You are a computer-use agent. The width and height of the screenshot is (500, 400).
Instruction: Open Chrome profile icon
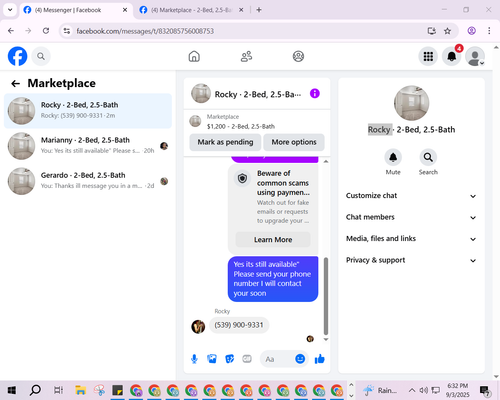[x=472, y=31]
